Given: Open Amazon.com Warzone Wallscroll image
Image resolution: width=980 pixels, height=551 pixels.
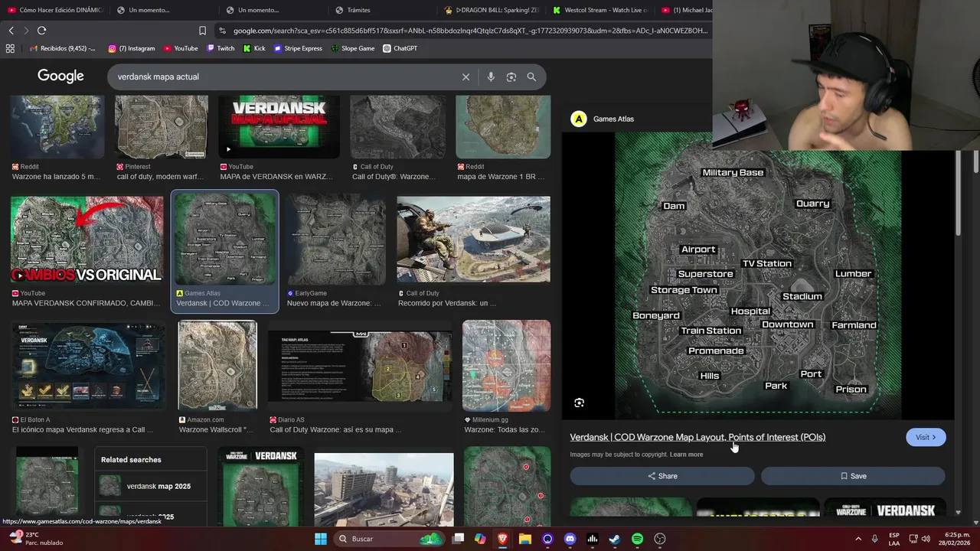Looking at the screenshot, I should click(217, 366).
